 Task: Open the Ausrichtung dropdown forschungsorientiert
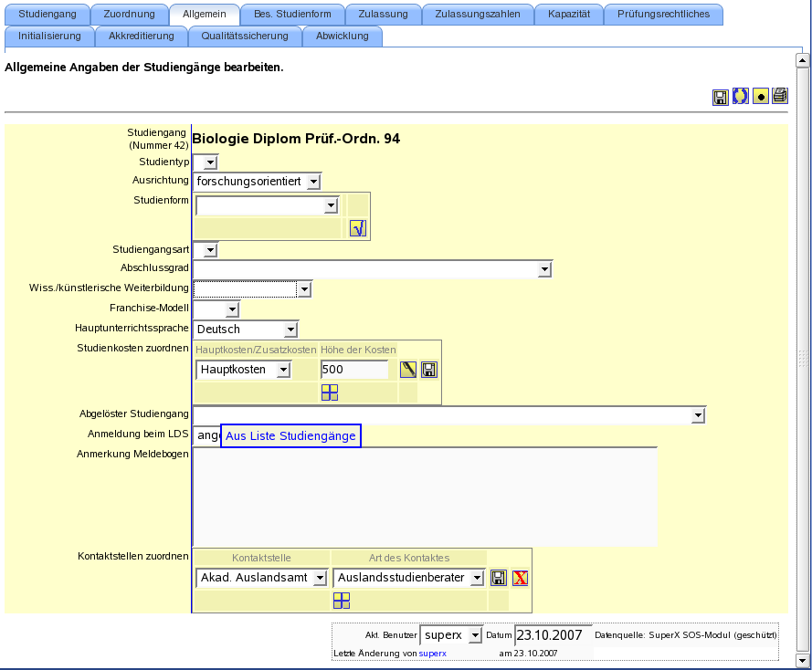click(258, 182)
